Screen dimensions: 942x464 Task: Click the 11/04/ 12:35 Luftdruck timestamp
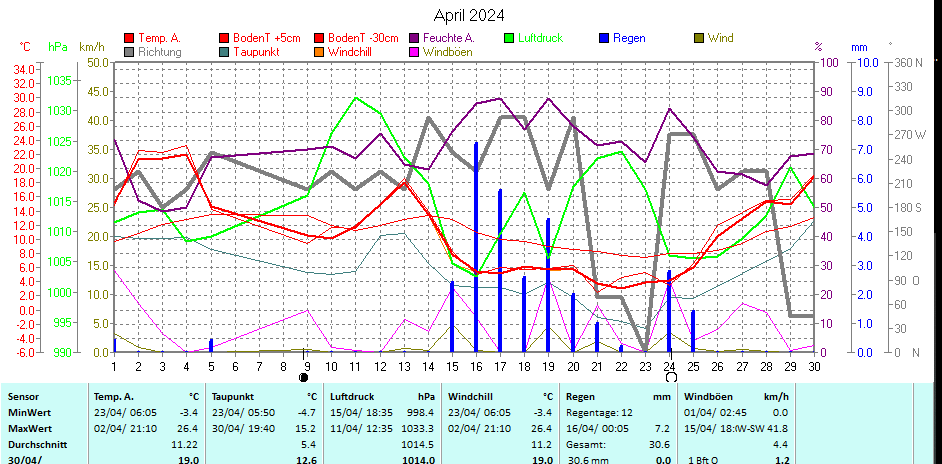click(x=361, y=429)
